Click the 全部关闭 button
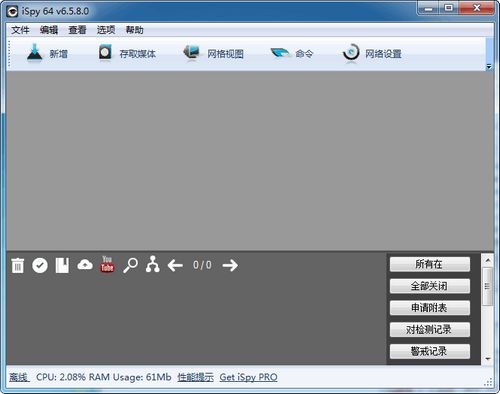Viewport: 500px width, 394px height. pos(430,286)
